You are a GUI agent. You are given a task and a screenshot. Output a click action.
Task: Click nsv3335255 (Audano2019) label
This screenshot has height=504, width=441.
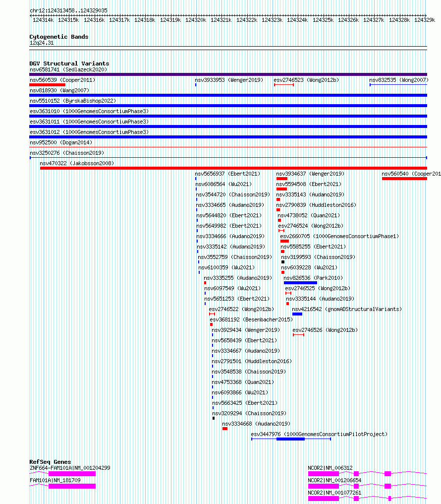click(238, 278)
